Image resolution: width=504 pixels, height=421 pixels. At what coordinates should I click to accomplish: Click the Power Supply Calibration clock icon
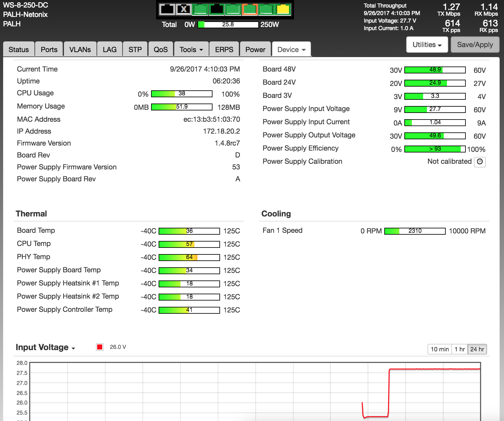click(480, 162)
